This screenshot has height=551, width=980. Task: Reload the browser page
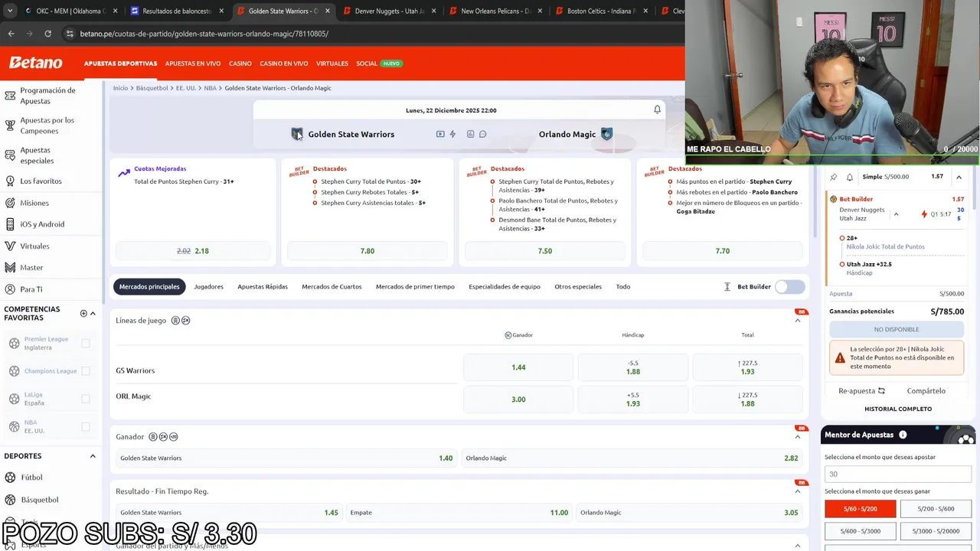point(47,34)
